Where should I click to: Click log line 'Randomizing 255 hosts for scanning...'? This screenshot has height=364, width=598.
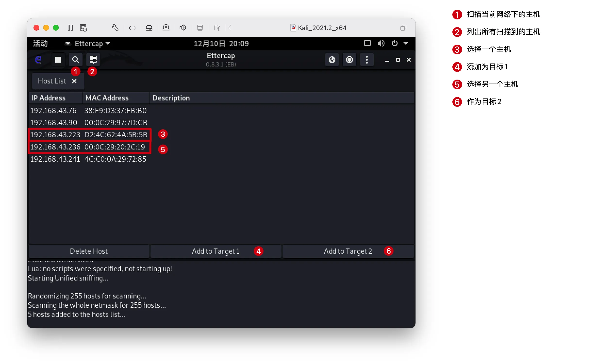(87, 296)
